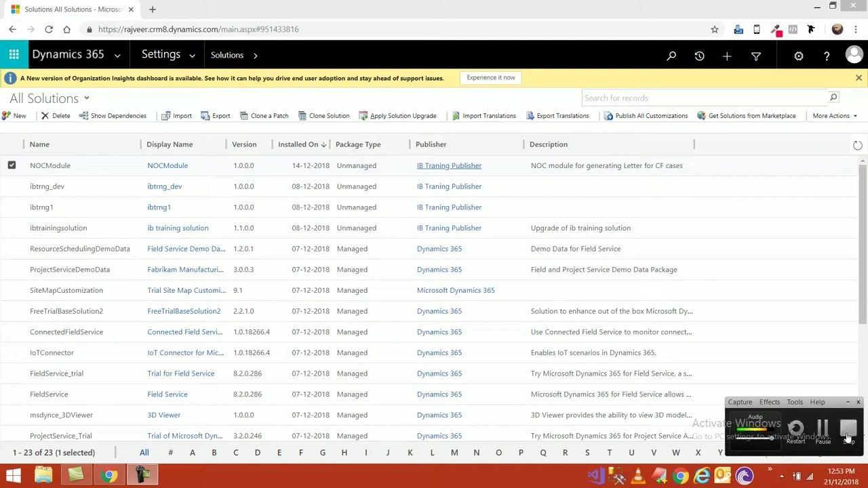
Task: Expand the Settings menu chevron
Action: click(x=192, y=56)
